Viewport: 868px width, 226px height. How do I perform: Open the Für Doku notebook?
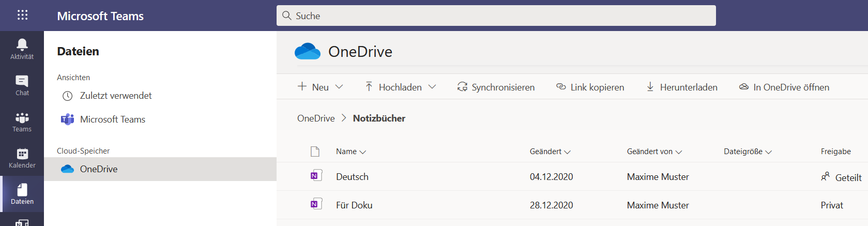click(x=354, y=205)
